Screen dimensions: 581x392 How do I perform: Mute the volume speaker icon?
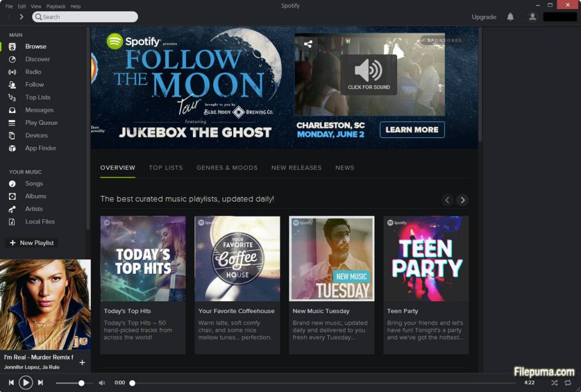[102, 383]
